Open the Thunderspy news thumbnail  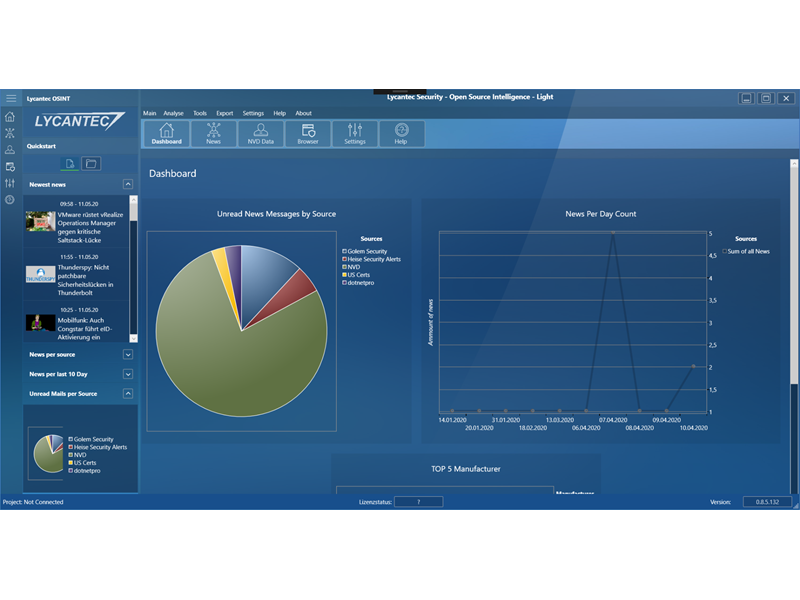(40, 274)
